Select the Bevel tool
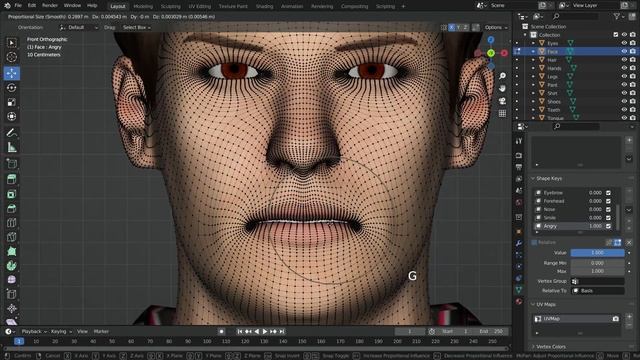Screen dimensions: 640x360 (x=11, y=208)
